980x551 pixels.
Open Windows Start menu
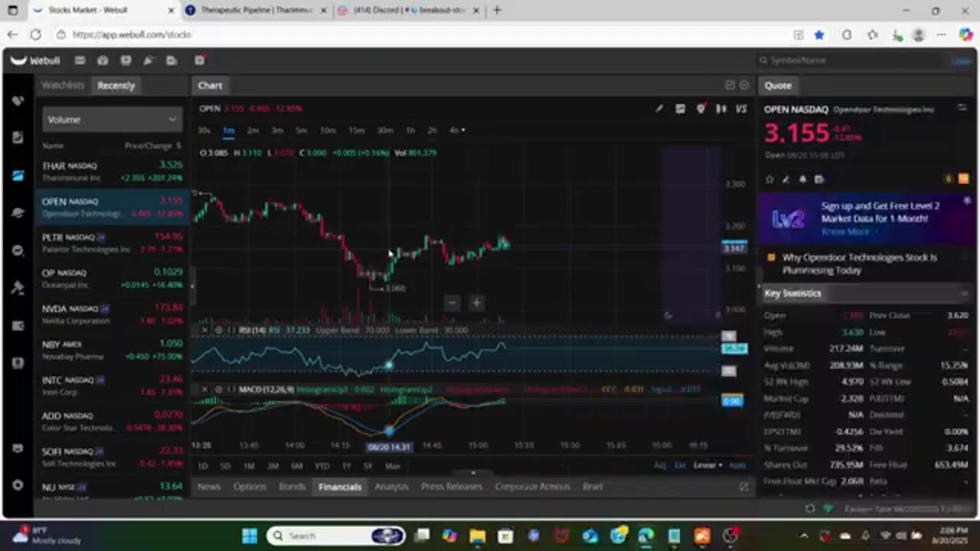(x=250, y=536)
